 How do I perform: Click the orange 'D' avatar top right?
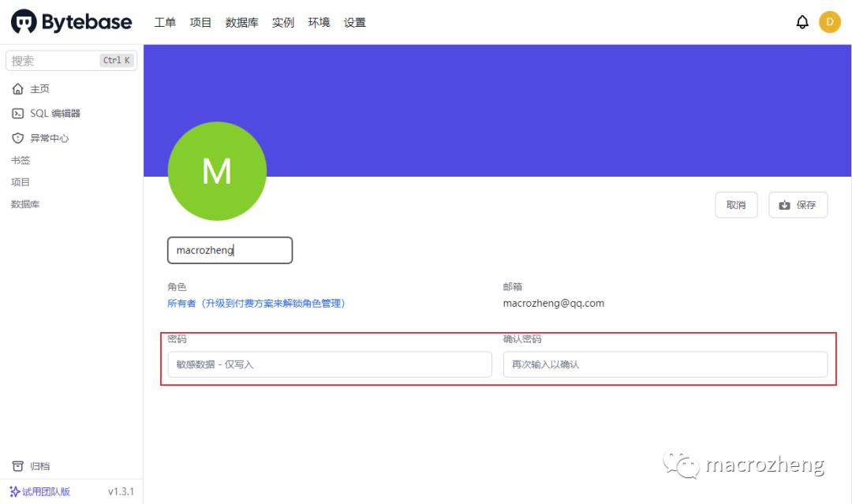point(829,22)
